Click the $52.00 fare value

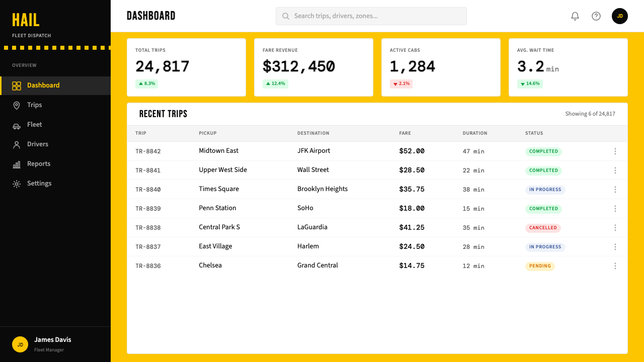tap(412, 151)
